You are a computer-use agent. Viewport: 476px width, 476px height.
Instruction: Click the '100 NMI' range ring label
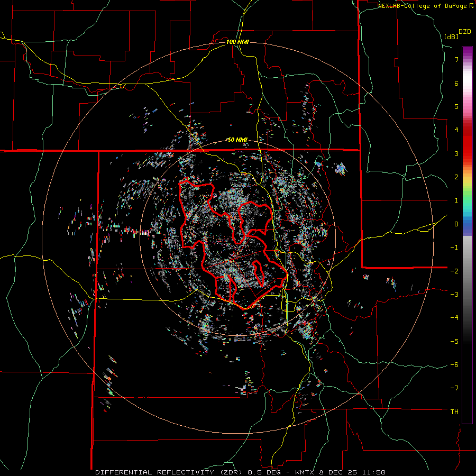tap(237, 42)
